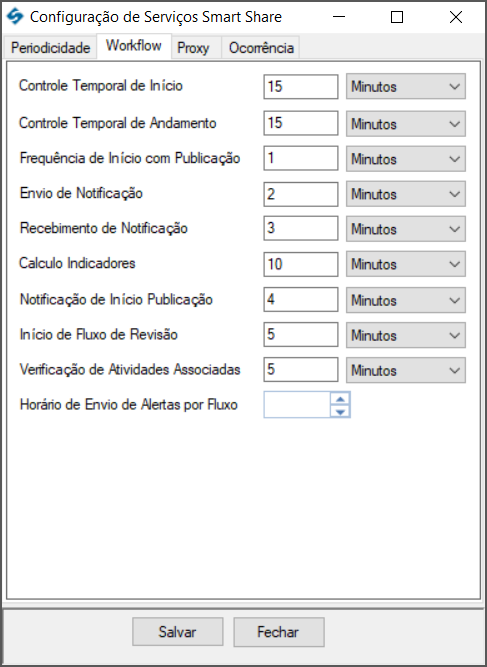Image resolution: width=487 pixels, height=667 pixels.
Task: Open unit dropdown for Controle Temporal de Andamento
Action: point(406,124)
